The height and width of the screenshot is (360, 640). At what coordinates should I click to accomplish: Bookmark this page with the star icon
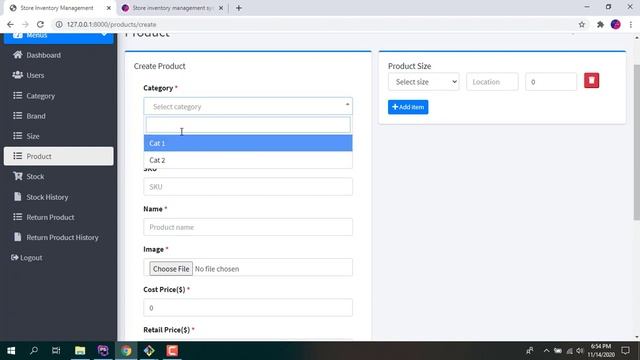coord(582,24)
